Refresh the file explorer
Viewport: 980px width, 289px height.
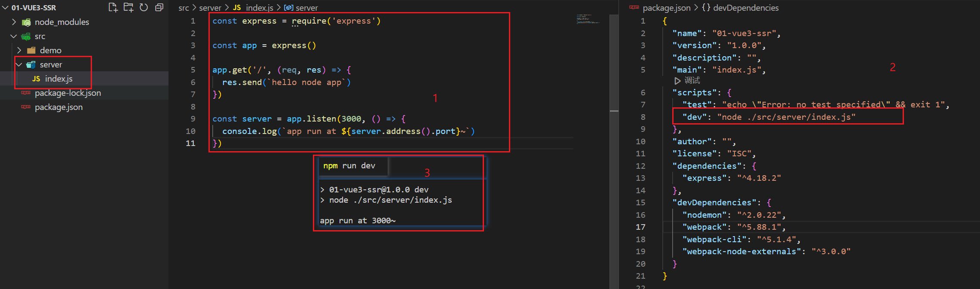(144, 7)
